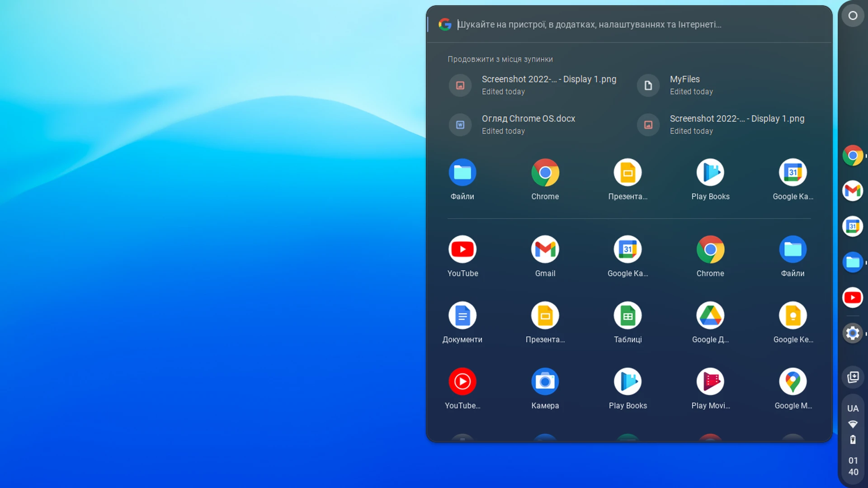Launch Play Books from the bottom row

point(627,381)
